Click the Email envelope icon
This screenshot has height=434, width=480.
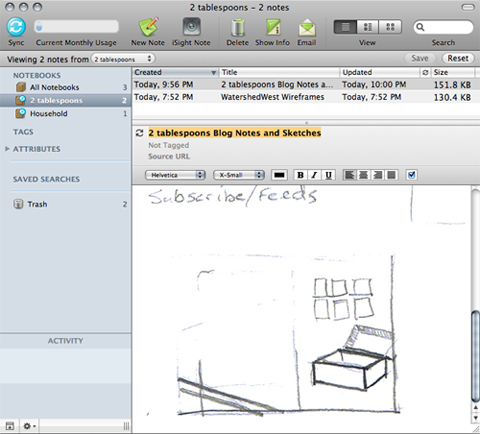coord(307,27)
